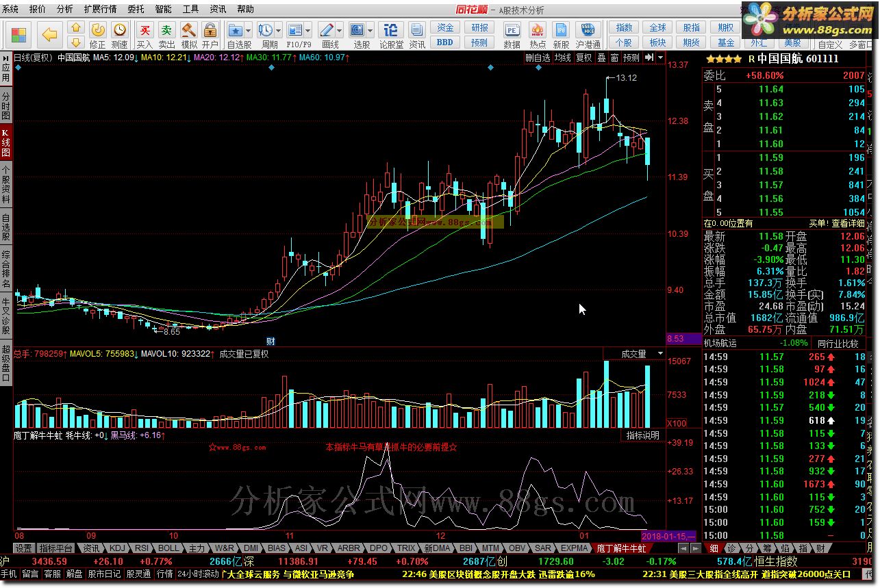Image resolution: width=880 pixels, height=588 pixels.
Task: Open the 工具 menu
Action: click(190, 10)
